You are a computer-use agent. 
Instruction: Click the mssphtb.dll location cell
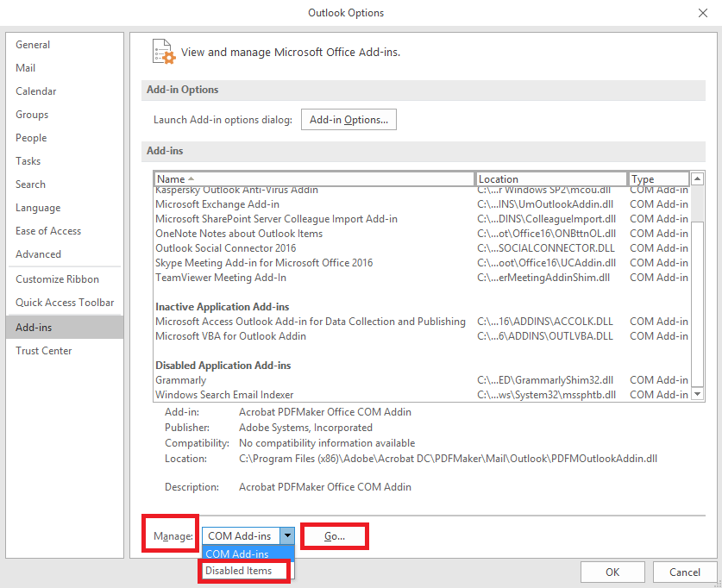coord(547,395)
